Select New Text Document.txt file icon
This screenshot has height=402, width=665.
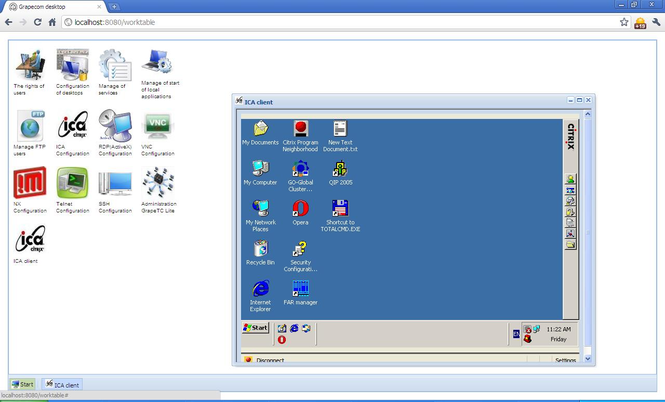(340, 128)
